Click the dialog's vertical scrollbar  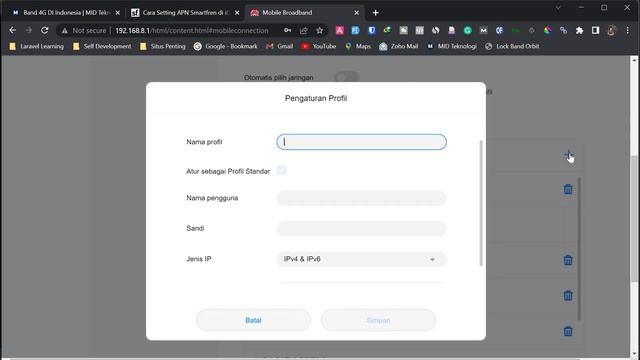pos(481,203)
